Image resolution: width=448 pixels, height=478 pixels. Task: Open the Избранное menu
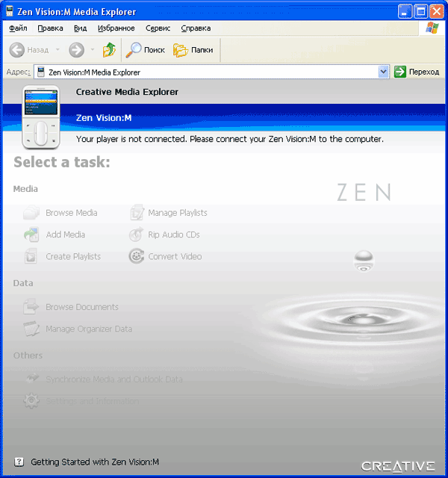point(116,28)
